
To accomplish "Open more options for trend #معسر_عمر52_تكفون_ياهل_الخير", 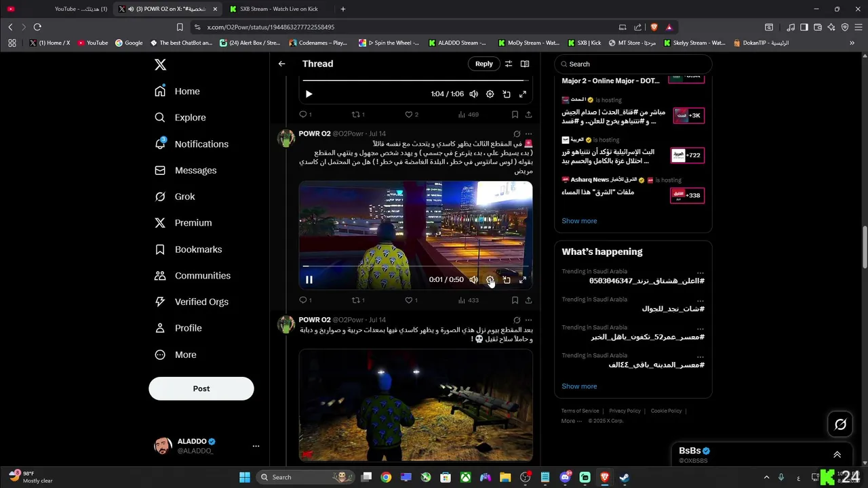I will (x=701, y=328).
